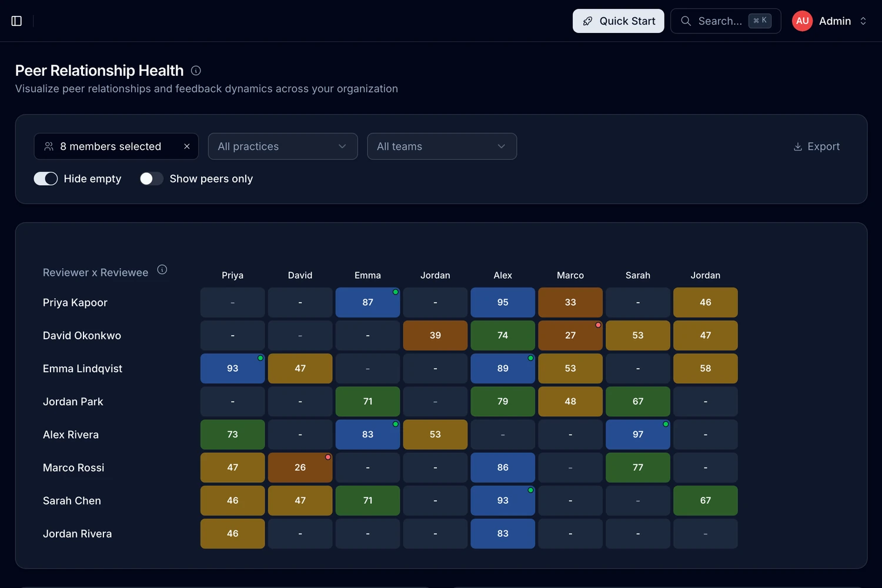Click Marco Rossi's score 77 cell
This screenshot has height=588, width=882.
click(638, 467)
